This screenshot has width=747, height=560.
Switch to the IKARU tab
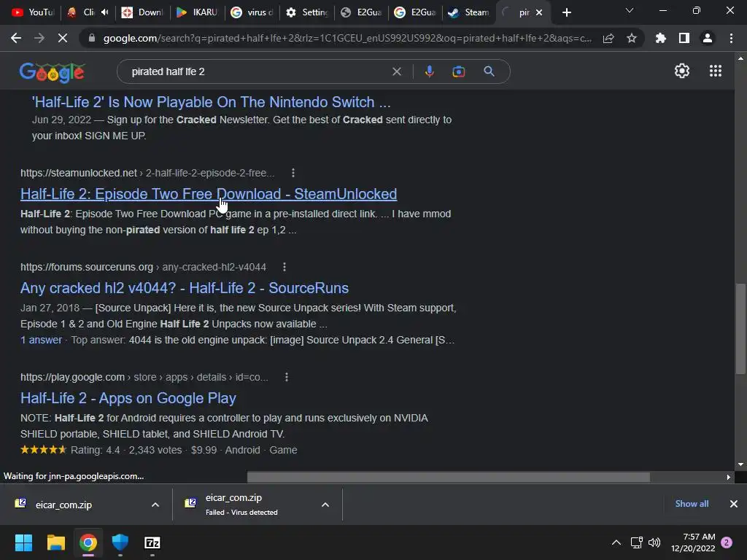coord(197,12)
